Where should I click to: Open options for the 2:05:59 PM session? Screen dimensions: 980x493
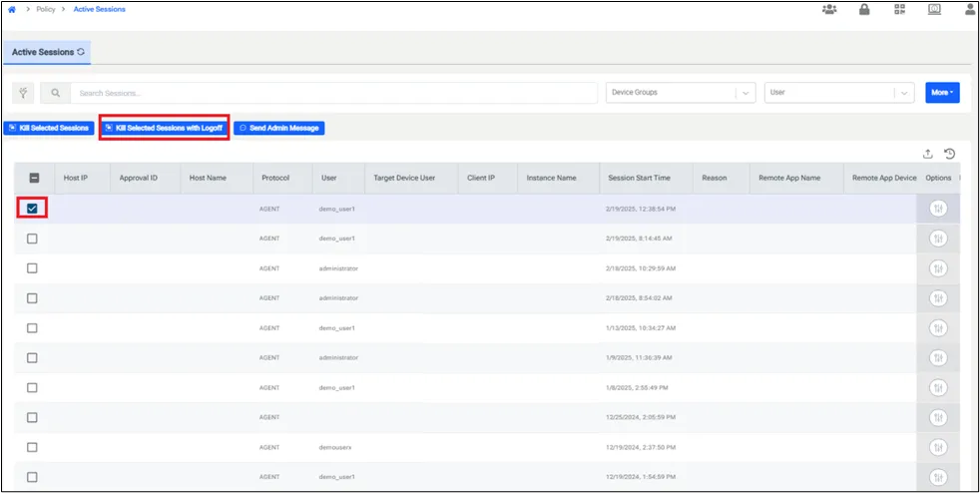937,417
